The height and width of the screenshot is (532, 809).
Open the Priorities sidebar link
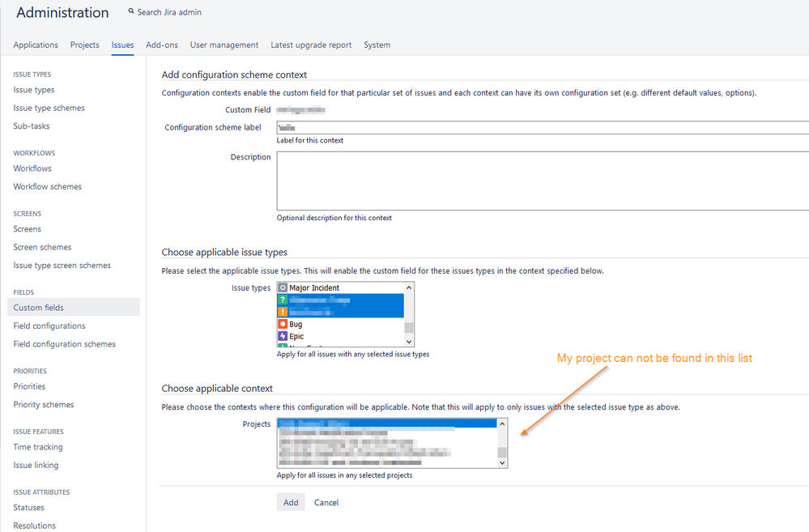(x=29, y=386)
